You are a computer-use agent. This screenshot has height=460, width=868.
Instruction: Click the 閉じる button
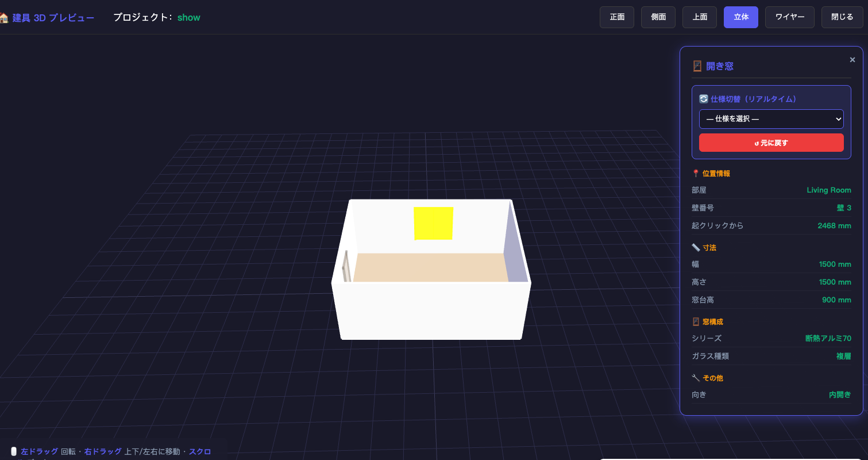click(842, 17)
